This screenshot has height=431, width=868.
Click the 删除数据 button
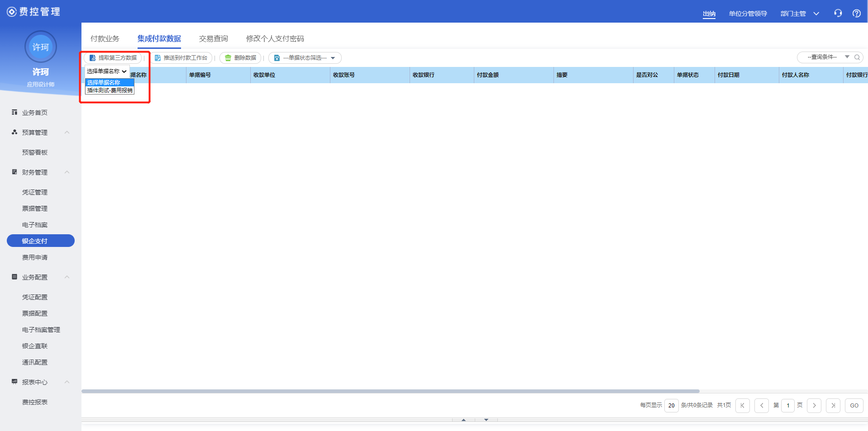tap(241, 58)
